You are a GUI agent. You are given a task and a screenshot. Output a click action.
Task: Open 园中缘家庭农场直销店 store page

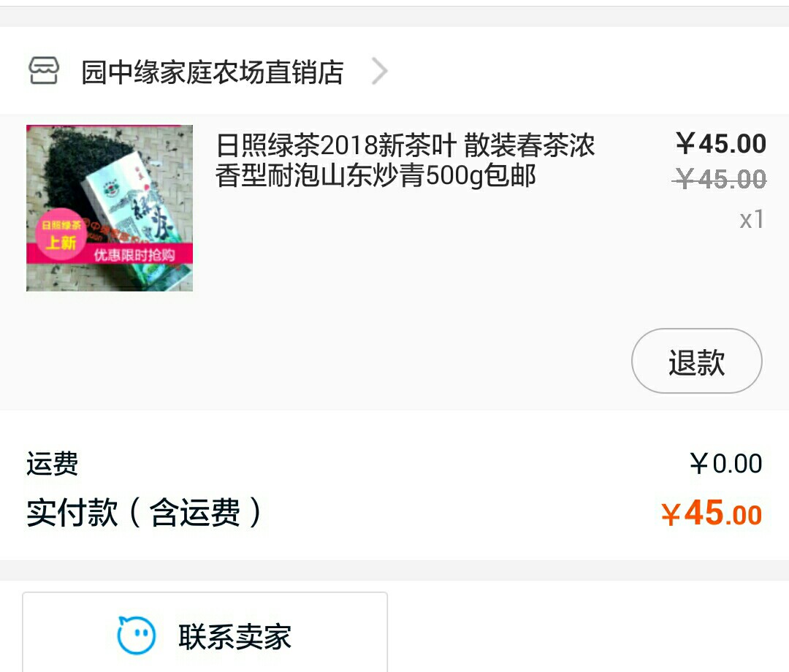coord(213,72)
